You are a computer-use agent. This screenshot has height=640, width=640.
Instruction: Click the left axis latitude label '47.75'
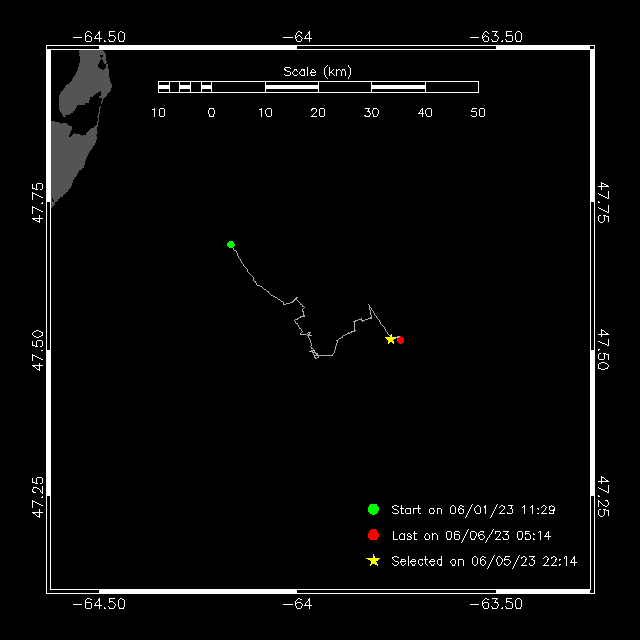38,202
